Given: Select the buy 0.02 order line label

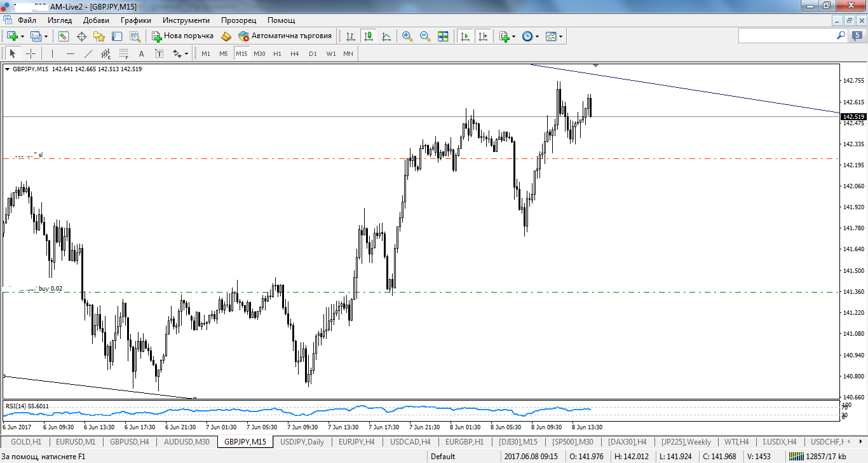Looking at the screenshot, I should point(50,289).
